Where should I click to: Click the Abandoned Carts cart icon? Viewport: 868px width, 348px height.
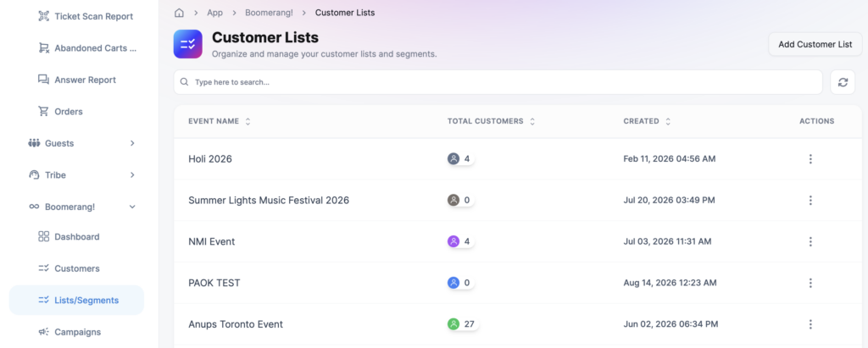(44, 48)
